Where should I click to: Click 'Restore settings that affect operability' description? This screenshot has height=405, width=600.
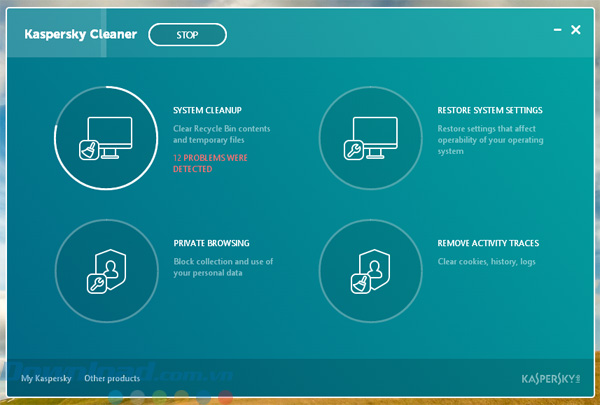coord(491,140)
